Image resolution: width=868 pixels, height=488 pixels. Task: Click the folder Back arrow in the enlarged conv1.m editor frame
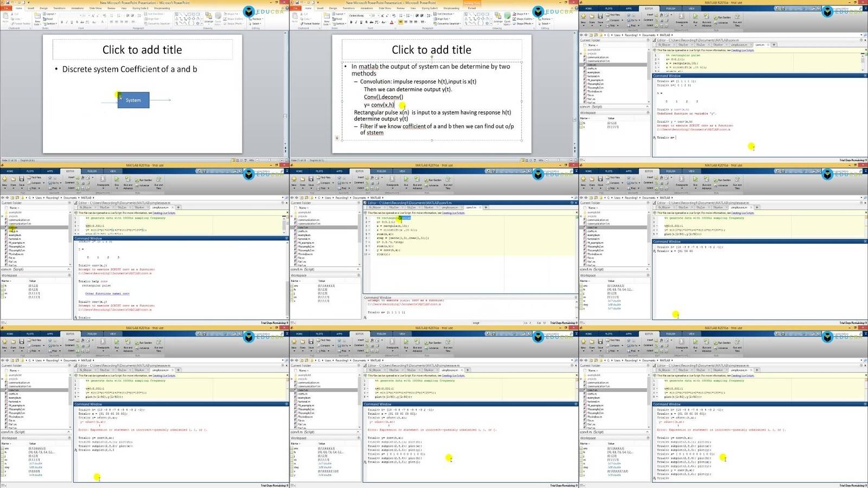[x=292, y=198]
